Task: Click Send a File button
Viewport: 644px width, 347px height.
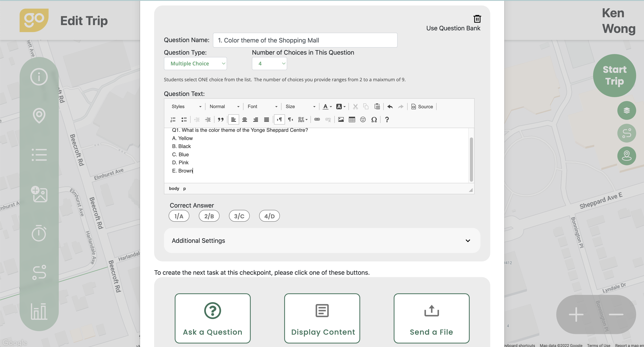Action: 431,318
